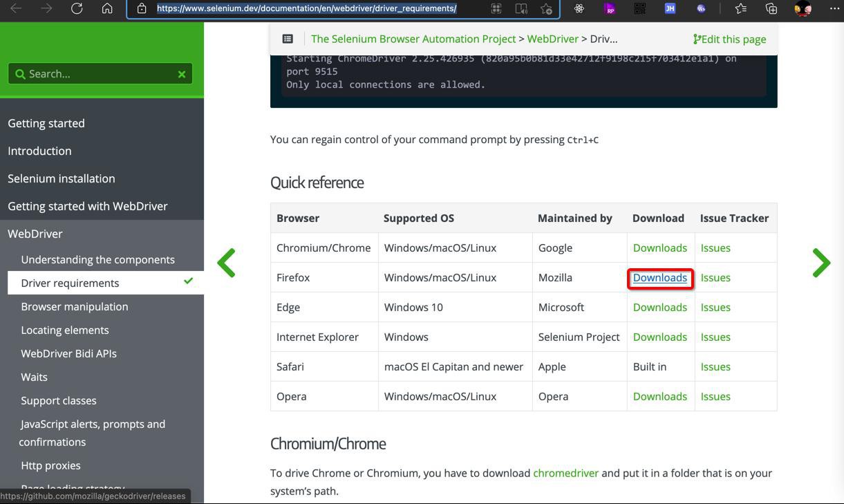
Task: Open the browser profile avatar
Action: 803,8
